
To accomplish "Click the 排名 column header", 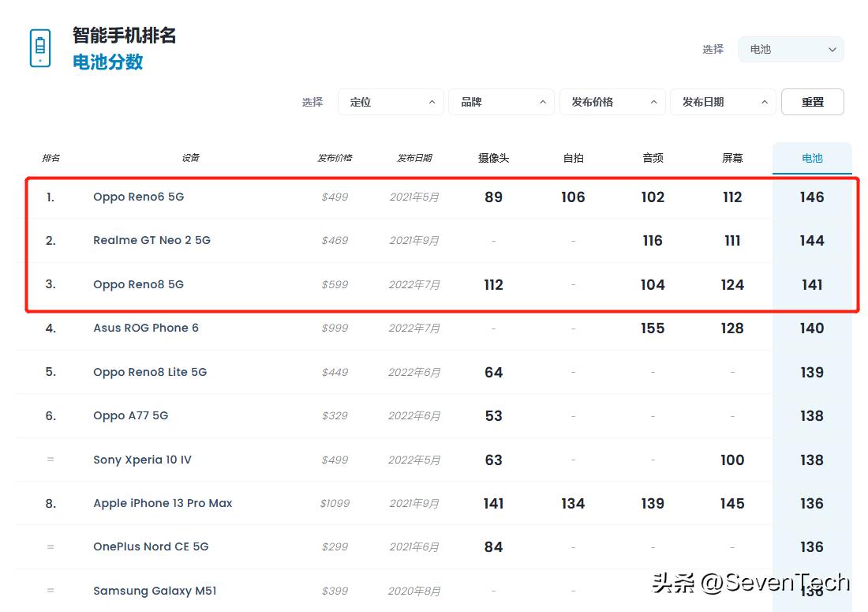I will (51, 157).
